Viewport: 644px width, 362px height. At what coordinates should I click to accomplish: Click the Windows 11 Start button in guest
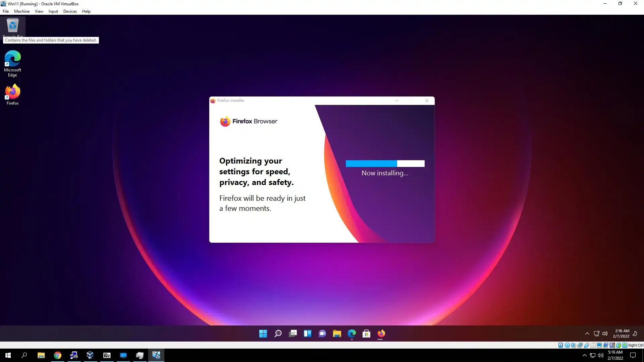coord(263,334)
